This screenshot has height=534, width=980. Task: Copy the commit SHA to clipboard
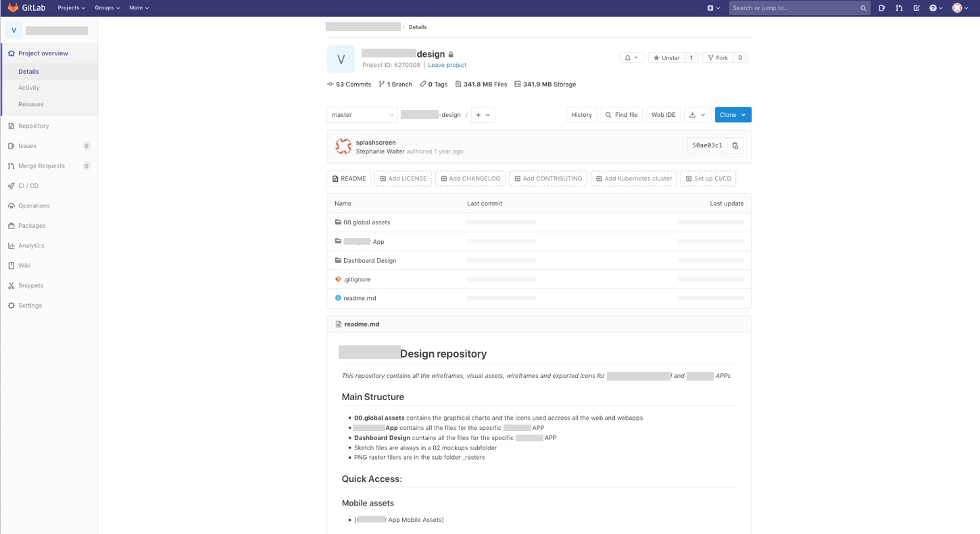tap(735, 145)
